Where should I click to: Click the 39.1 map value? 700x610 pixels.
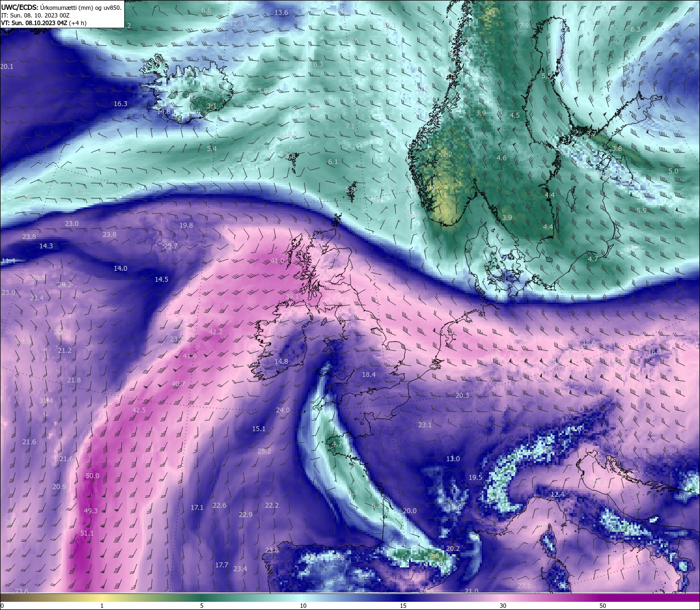292,297
